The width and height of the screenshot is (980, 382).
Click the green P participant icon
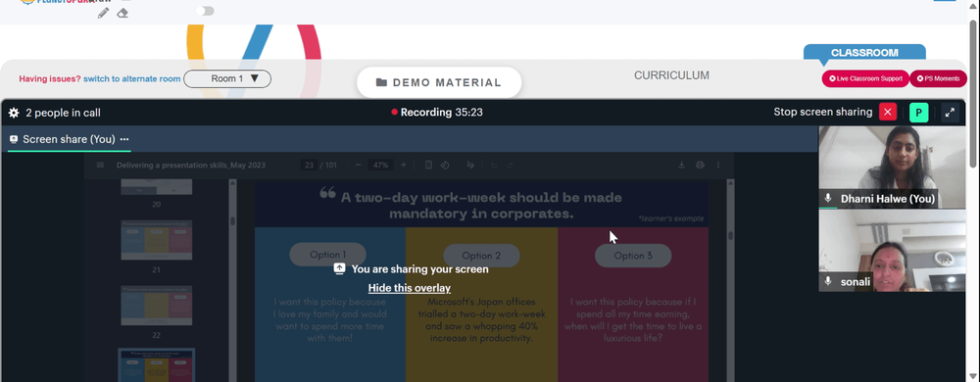tap(919, 113)
